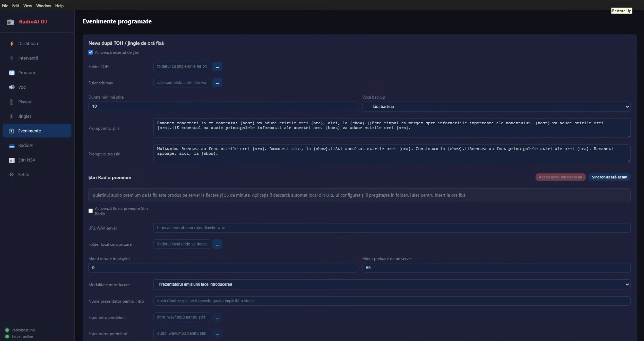Click inside Prompt intro știri textarea

pyautogui.click(x=392, y=128)
